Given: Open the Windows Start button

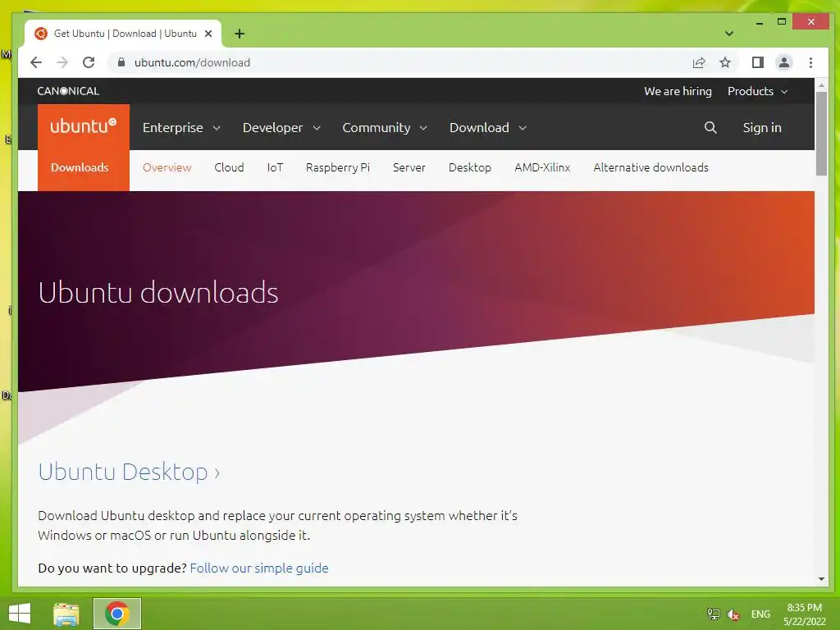Looking at the screenshot, I should (x=20, y=614).
